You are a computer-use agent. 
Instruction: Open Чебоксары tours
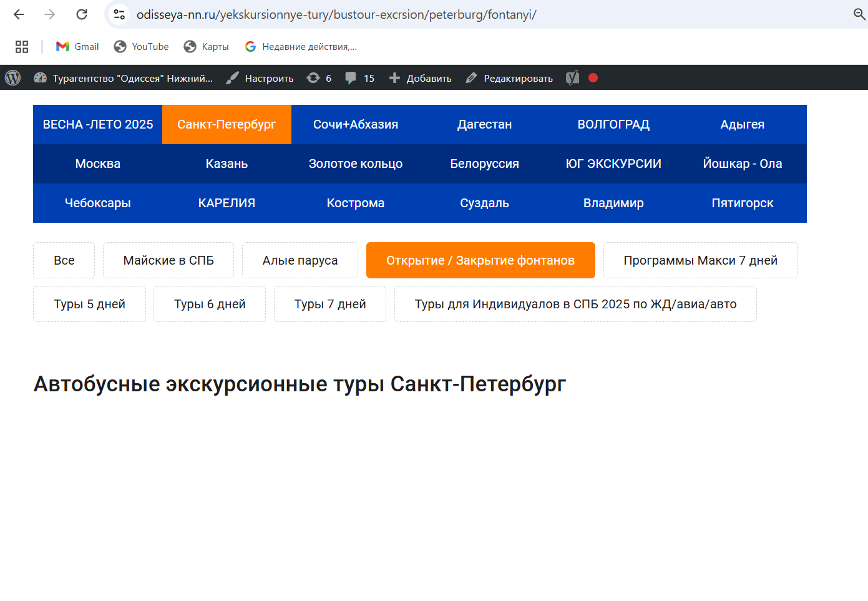[98, 203]
